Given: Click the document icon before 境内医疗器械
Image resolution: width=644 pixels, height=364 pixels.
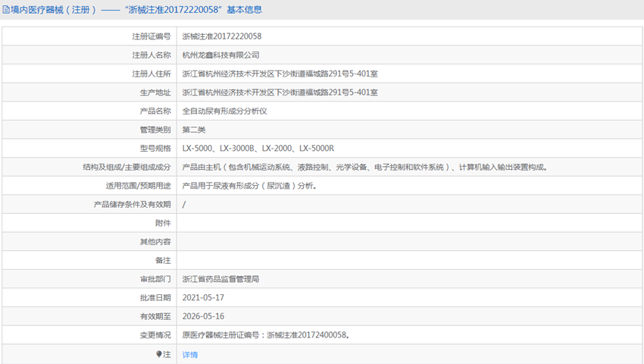Looking at the screenshot, I should click(6, 9).
